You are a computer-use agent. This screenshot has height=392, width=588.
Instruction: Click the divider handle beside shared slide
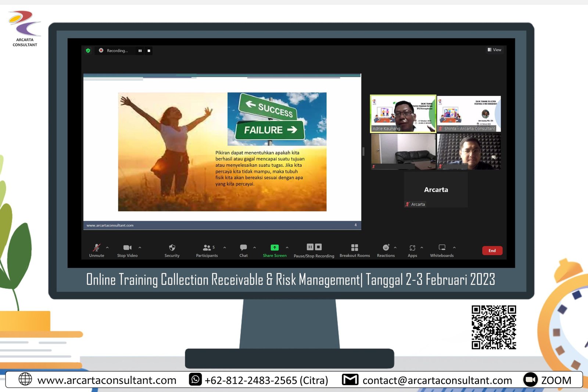pos(363,151)
